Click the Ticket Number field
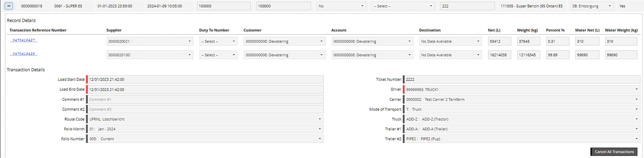Screen dimensions: 644x158 point(521,79)
